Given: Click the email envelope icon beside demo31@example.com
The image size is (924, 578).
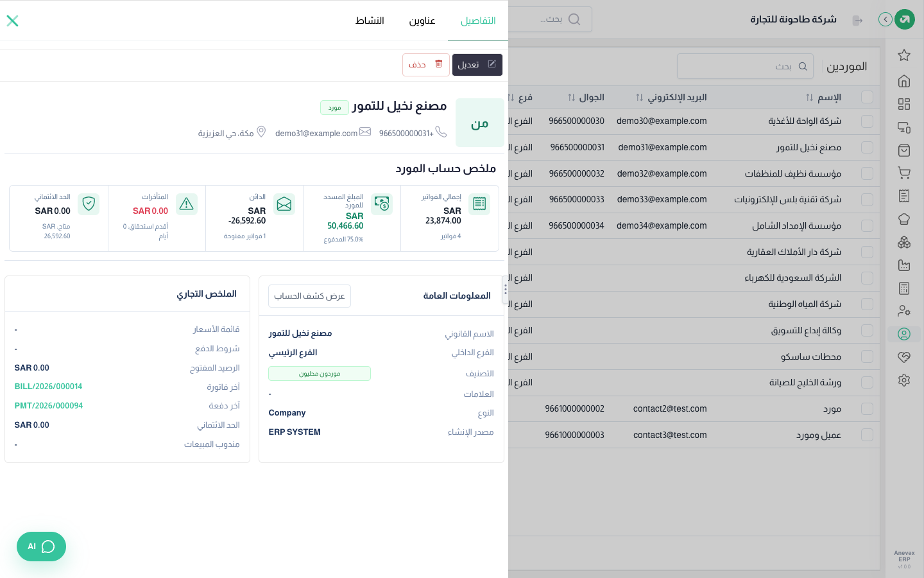Looking at the screenshot, I should [365, 132].
